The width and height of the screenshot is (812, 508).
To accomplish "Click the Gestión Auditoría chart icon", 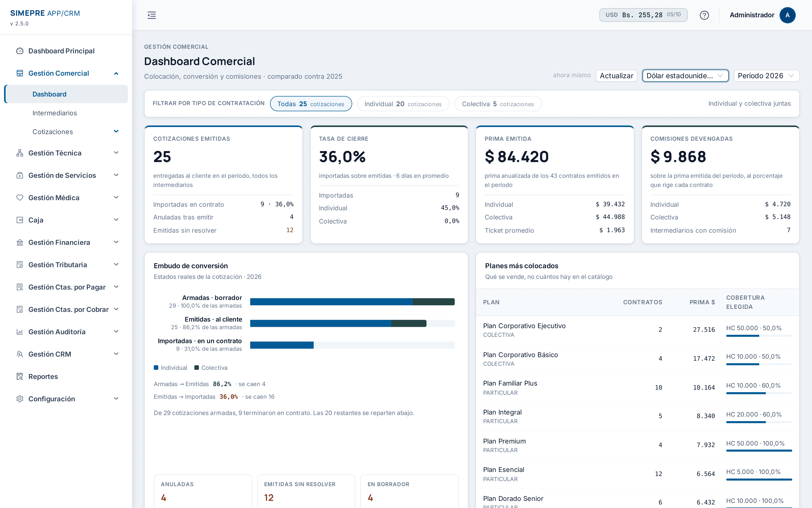I will (20, 332).
